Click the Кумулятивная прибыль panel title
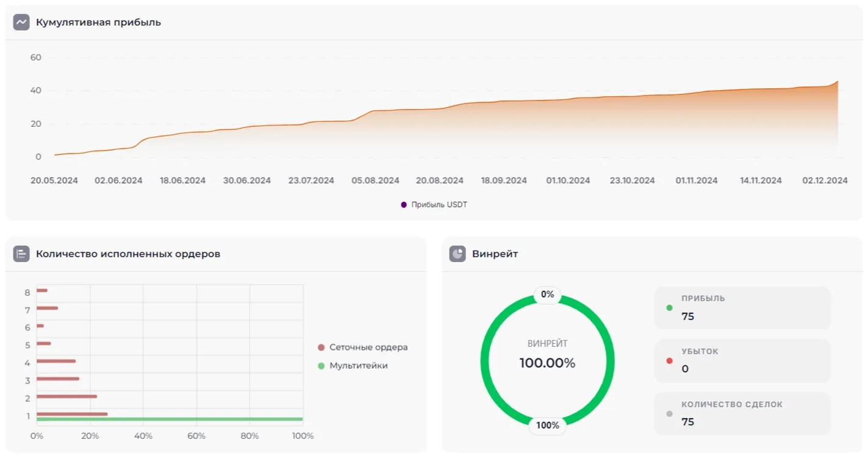Viewport: 868px width, 459px height. (98, 23)
